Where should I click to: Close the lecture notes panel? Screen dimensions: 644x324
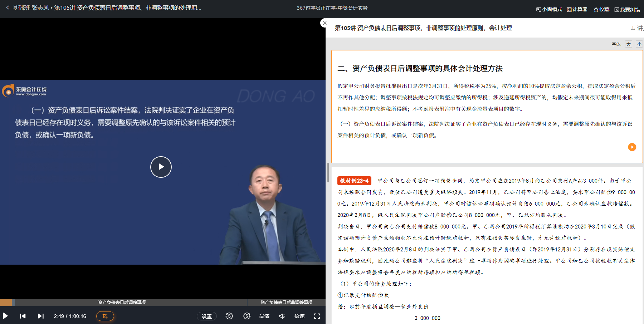[x=325, y=23]
